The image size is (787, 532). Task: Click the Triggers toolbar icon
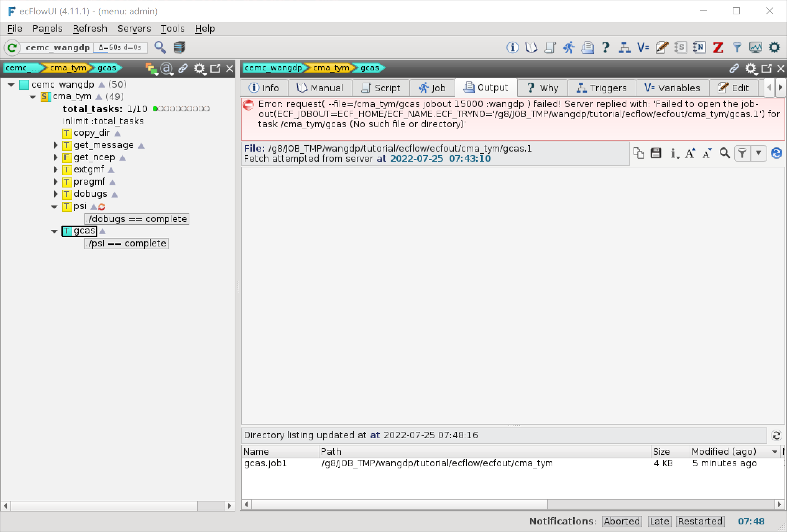pos(625,47)
